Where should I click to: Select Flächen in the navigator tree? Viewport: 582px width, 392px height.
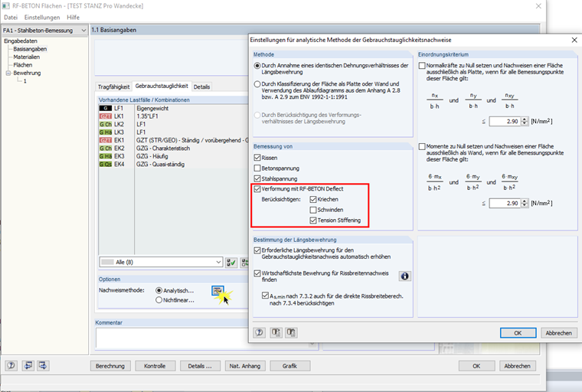coord(23,65)
